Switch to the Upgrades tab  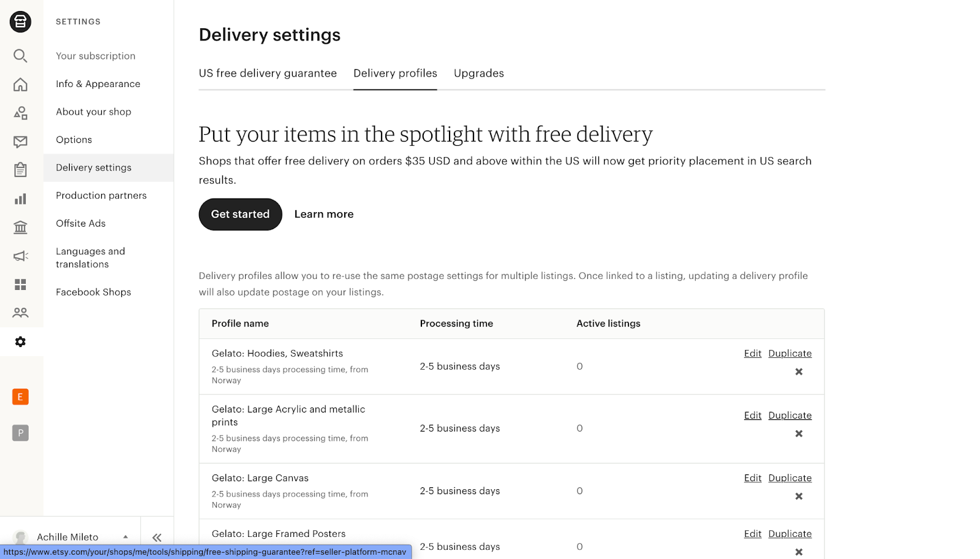click(478, 73)
